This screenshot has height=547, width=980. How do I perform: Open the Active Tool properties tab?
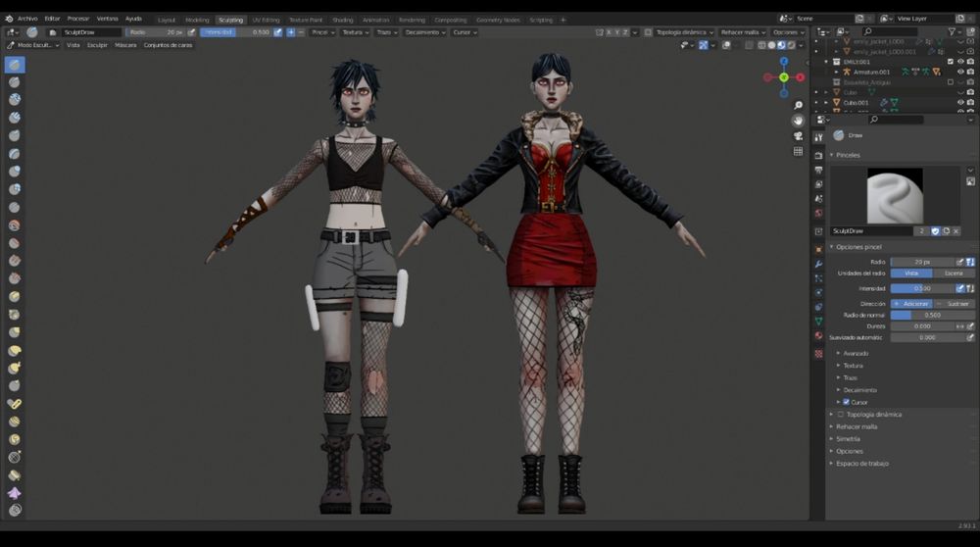818,137
